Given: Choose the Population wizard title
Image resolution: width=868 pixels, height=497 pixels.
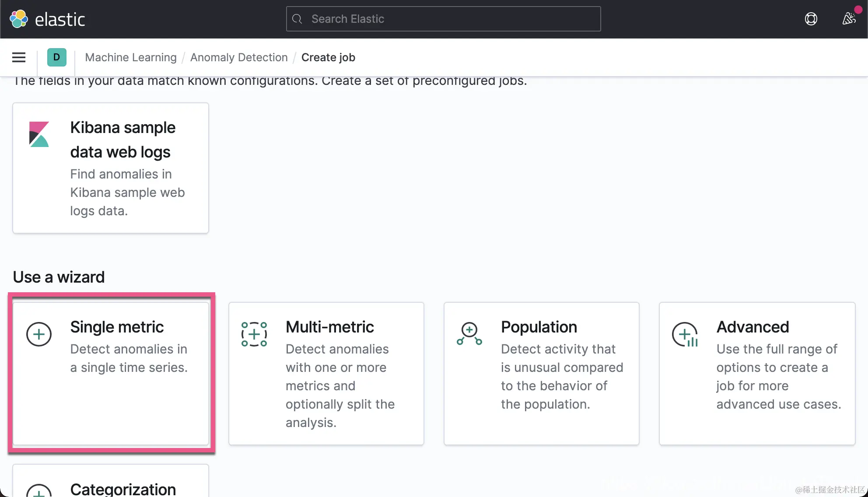Looking at the screenshot, I should [x=539, y=327].
